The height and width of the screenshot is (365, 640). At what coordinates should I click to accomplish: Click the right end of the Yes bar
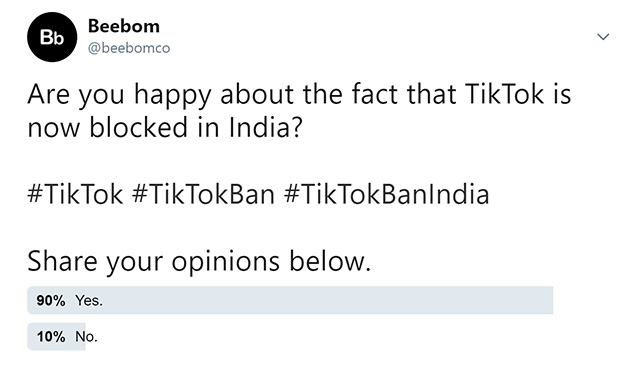pyautogui.click(x=549, y=300)
